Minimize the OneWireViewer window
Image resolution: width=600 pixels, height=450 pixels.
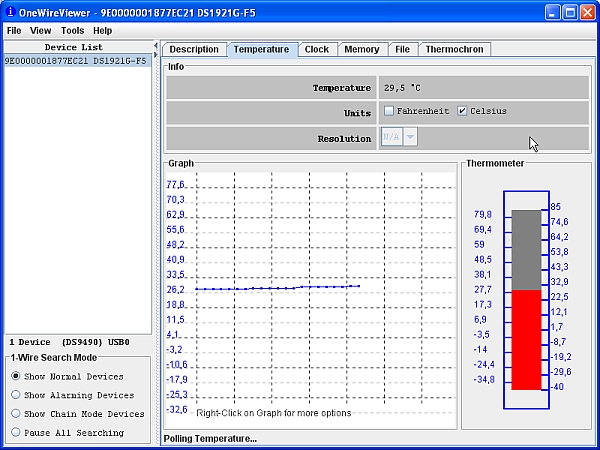pyautogui.click(x=553, y=12)
